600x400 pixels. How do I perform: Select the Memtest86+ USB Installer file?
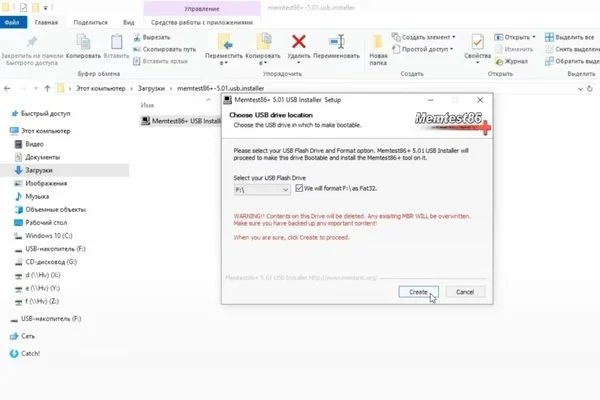181,121
